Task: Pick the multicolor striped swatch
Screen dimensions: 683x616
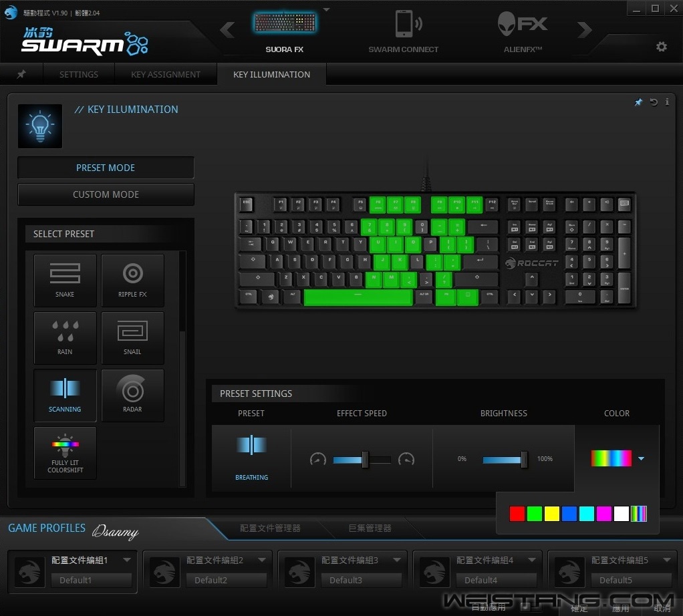Action: (639, 514)
